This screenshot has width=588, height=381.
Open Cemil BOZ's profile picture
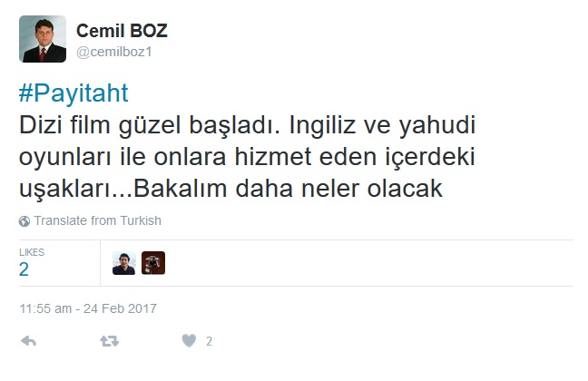tap(43, 39)
